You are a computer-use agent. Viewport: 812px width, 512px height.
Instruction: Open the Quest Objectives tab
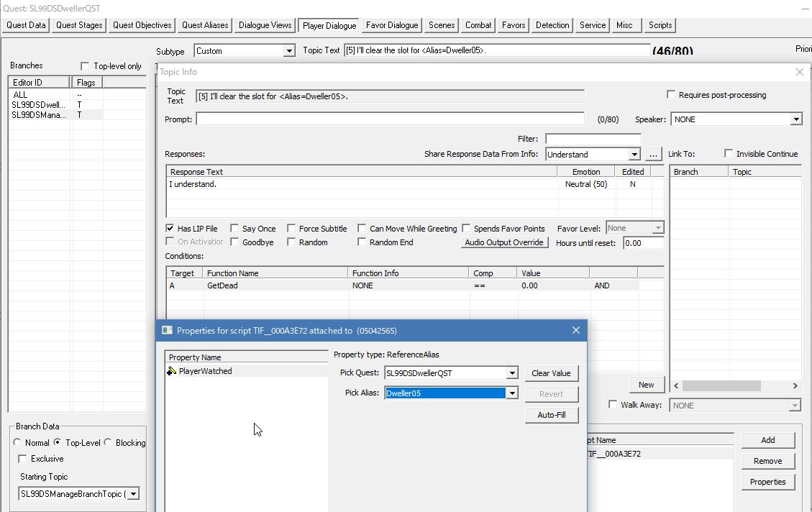(142, 25)
